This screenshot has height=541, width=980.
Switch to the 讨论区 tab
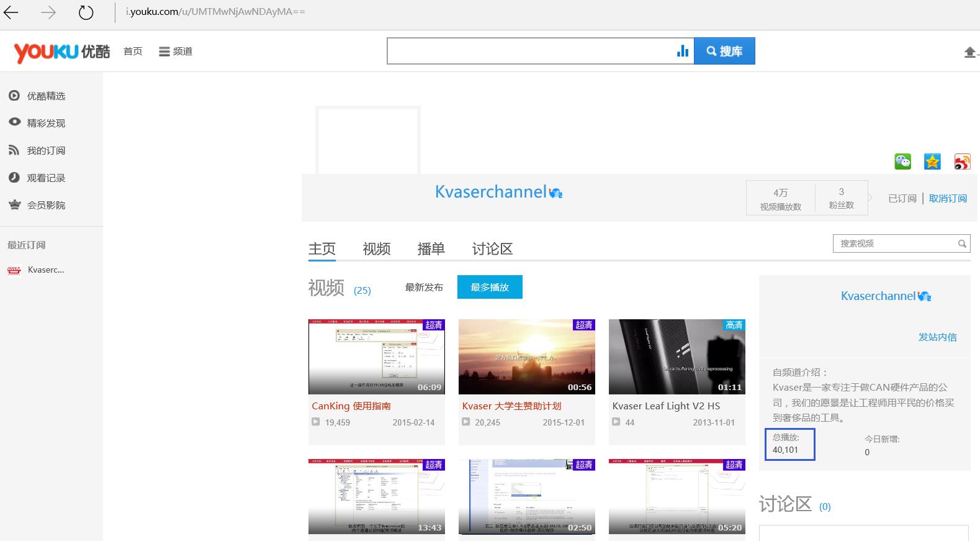(x=492, y=249)
